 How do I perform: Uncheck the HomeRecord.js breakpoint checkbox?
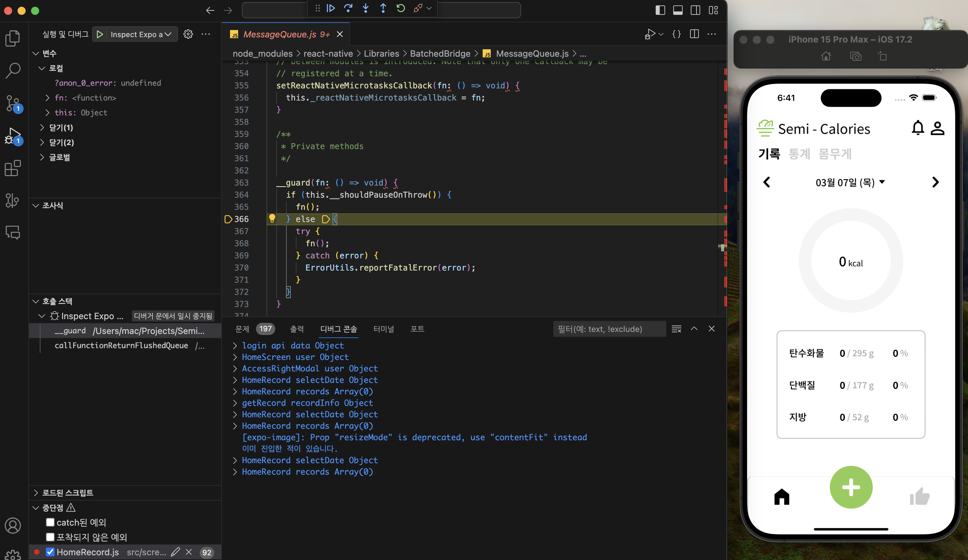[50, 552]
